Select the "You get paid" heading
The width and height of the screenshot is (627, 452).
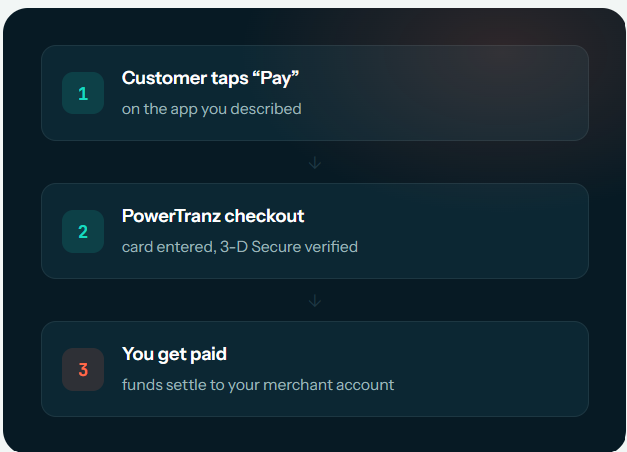(x=174, y=354)
